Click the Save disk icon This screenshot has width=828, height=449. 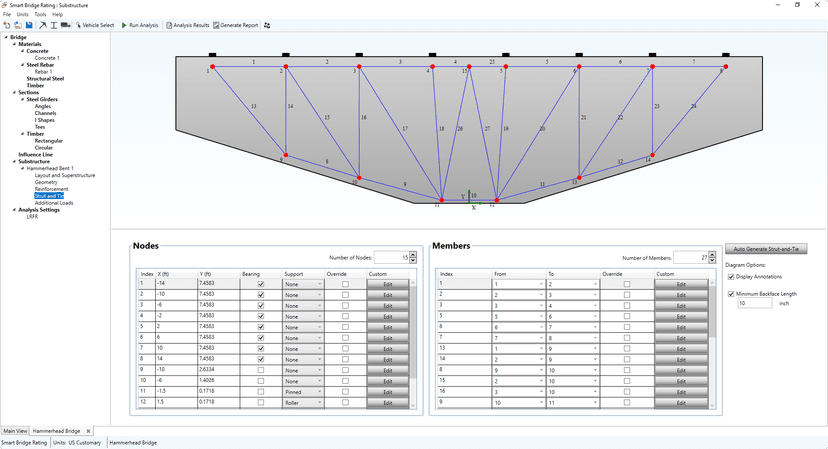click(x=29, y=25)
